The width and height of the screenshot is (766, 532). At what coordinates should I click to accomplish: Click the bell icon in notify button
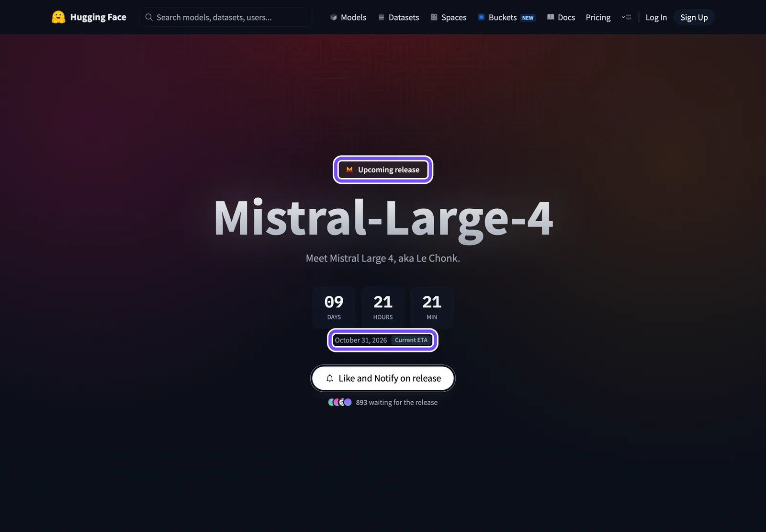click(330, 378)
